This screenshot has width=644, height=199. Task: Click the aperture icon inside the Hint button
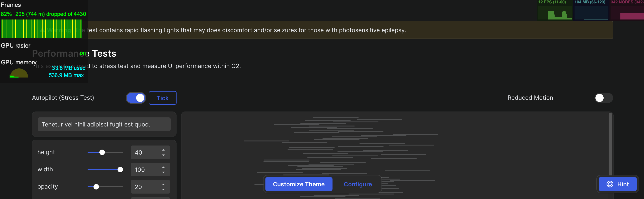coord(610,184)
